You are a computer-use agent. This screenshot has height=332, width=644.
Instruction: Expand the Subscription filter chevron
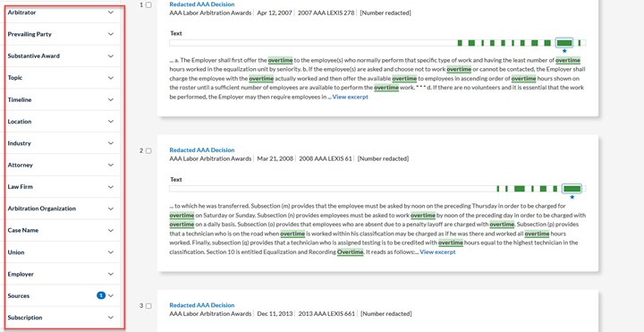(111, 317)
